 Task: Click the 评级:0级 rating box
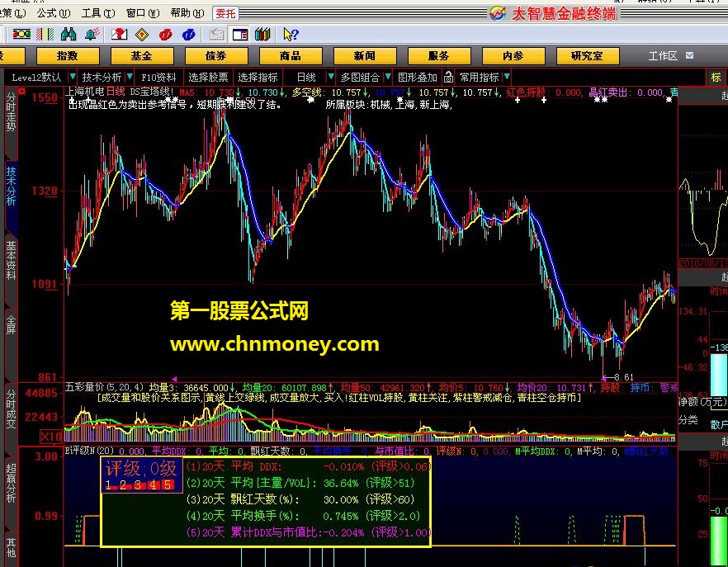tap(141, 475)
